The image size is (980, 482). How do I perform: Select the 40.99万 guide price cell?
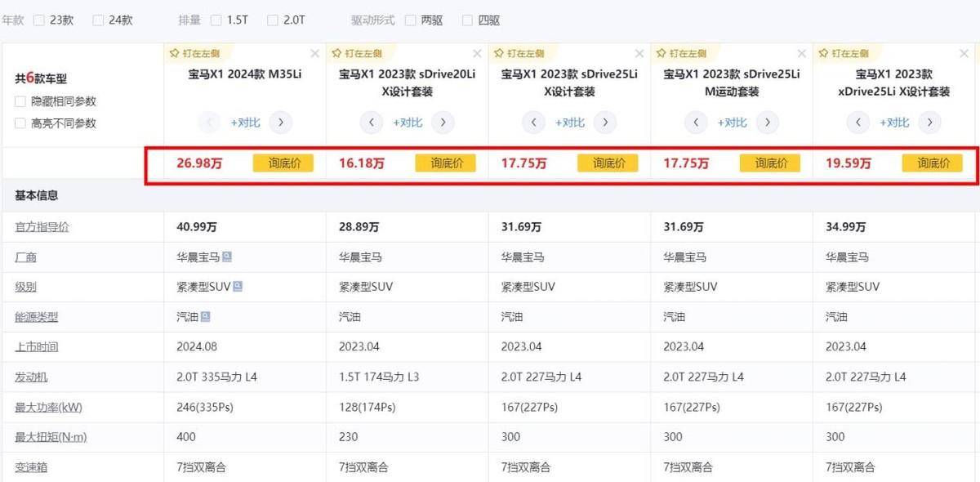point(245,227)
